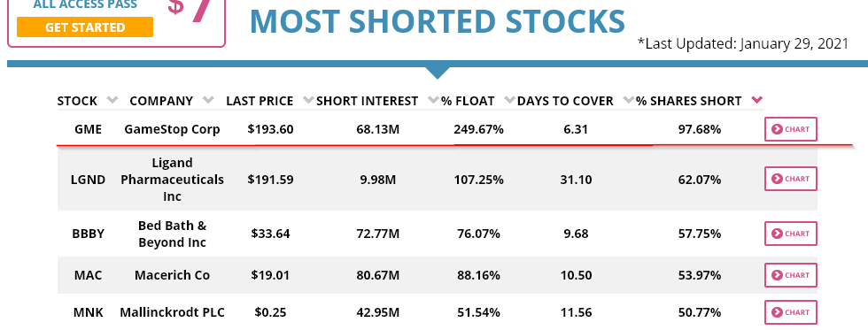Click the MNK ticker symbol
This screenshot has width=868, height=330.
point(88,312)
